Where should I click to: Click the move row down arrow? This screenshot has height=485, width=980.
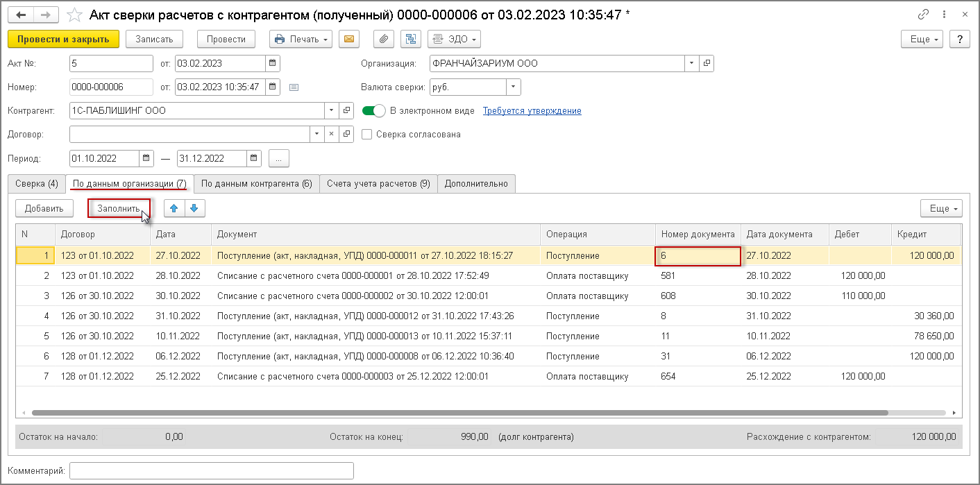[x=194, y=208]
